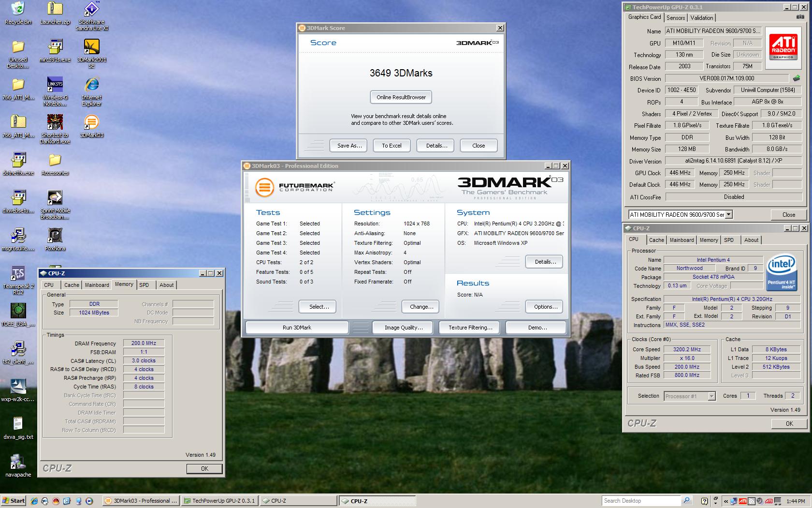Open Image Quality... in 3DMark03
This screenshot has height=508, width=812.
click(404, 328)
